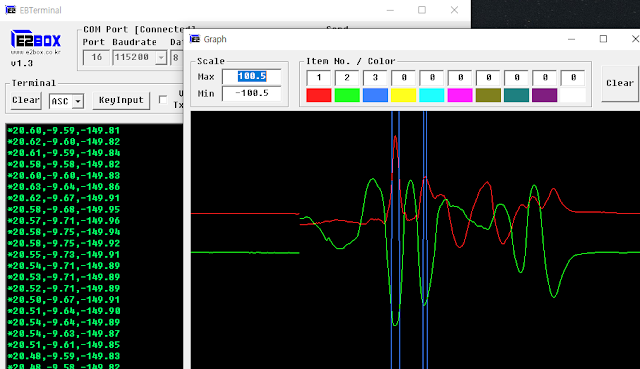Image resolution: width=640 pixels, height=369 pixels.
Task: Click terminal line *20.51,-9.61,-149.85
Action: coord(64,345)
